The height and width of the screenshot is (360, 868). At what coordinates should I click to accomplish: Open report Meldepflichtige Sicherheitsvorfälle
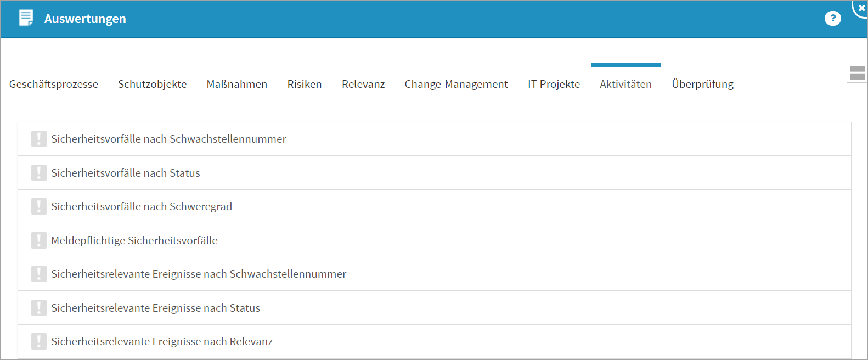coord(134,240)
